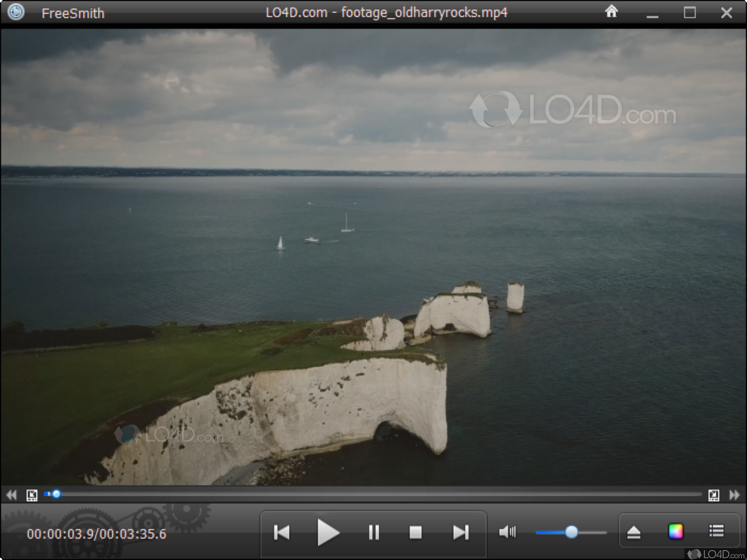Click the FreeSmith logo icon
747x560 pixels.
[16, 12]
